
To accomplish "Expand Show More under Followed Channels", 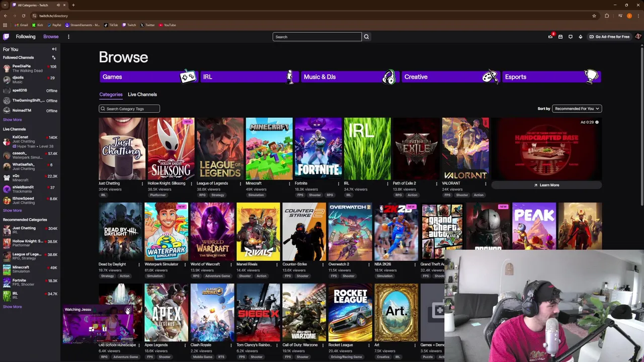I will (12, 120).
